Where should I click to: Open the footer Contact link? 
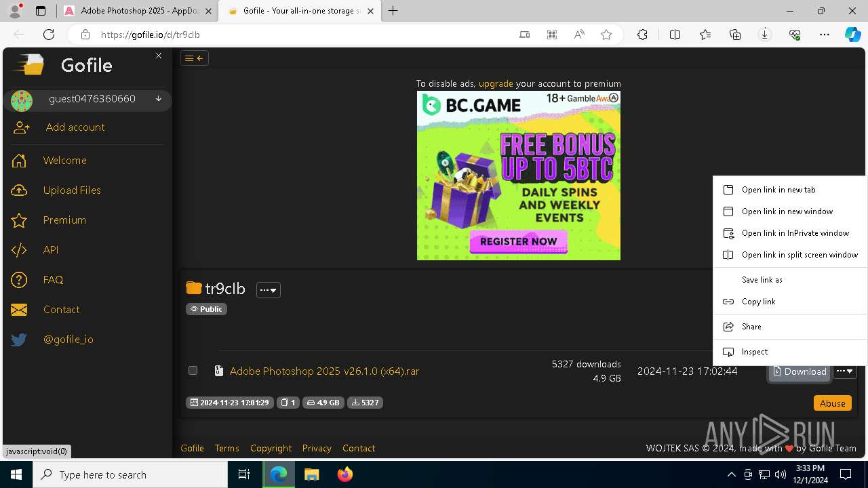[x=359, y=448]
